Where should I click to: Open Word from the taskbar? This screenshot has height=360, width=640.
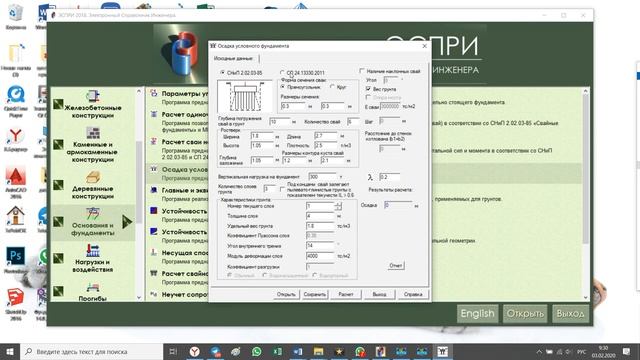pos(298,351)
